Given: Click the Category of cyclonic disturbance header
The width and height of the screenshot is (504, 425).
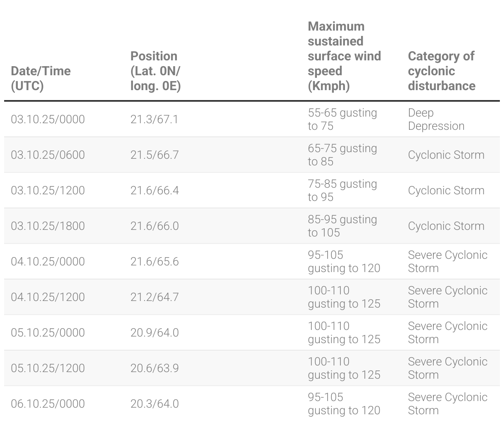Looking at the screenshot, I should coord(442,71).
